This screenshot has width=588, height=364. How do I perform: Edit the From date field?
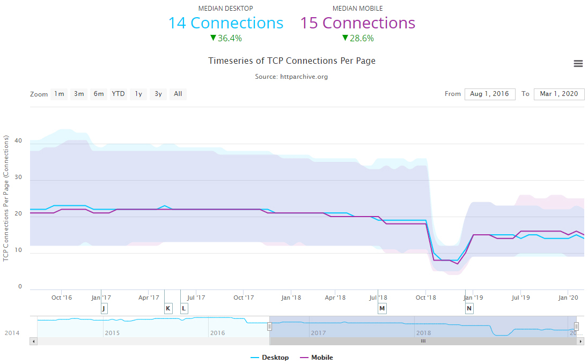pyautogui.click(x=489, y=94)
